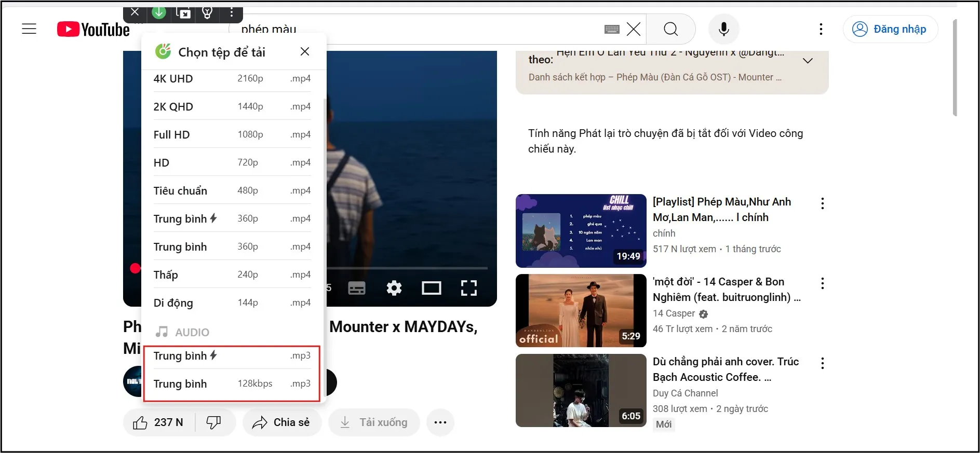This screenshot has width=980, height=453.
Task: Open the YouTube hamburger guide menu
Action: point(29,29)
